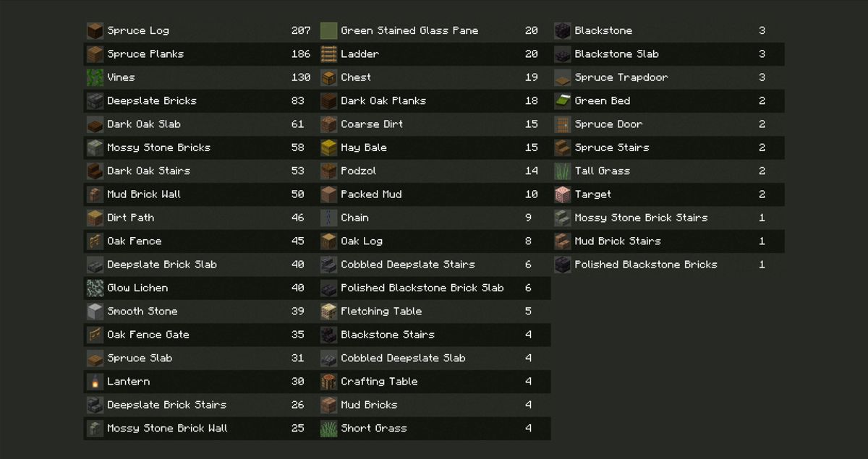Click the Crafting Table icon

[329, 382]
